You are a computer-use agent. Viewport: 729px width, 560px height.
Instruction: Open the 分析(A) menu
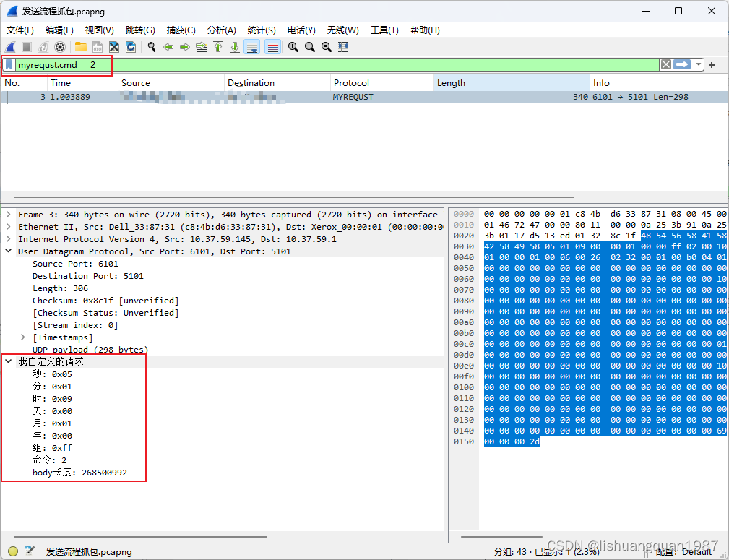coord(221,30)
